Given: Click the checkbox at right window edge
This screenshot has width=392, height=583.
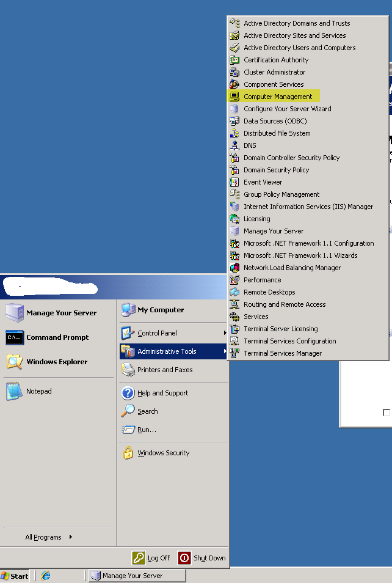Looking at the screenshot, I should tap(387, 413).
